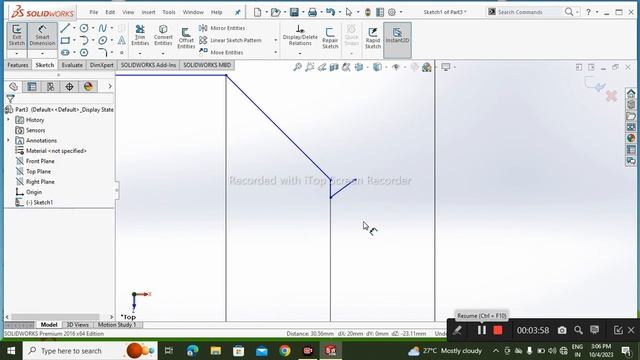Image resolution: width=640 pixels, height=360 pixels.
Task: Open the PropertyManager tab
Action: point(32,87)
